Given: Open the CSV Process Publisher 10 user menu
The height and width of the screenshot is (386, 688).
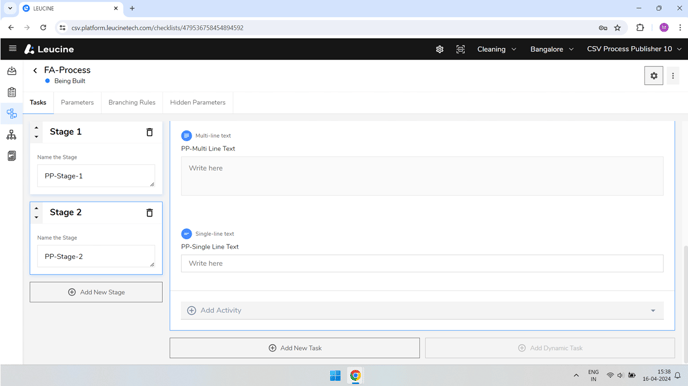Looking at the screenshot, I should coord(634,49).
